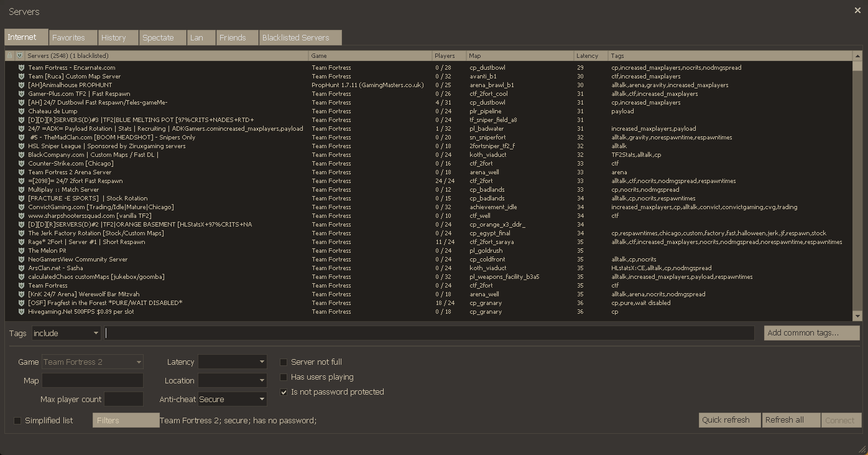This screenshot has height=455, width=868.
Task: Open the Blacklisted Servers tab
Action: [x=300, y=37]
